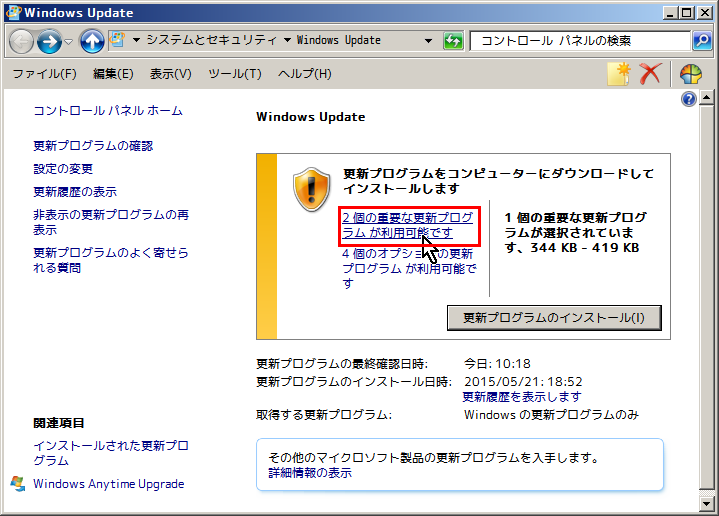Click the text 今日: 10:18
This screenshot has width=719, height=516.
tap(497, 364)
